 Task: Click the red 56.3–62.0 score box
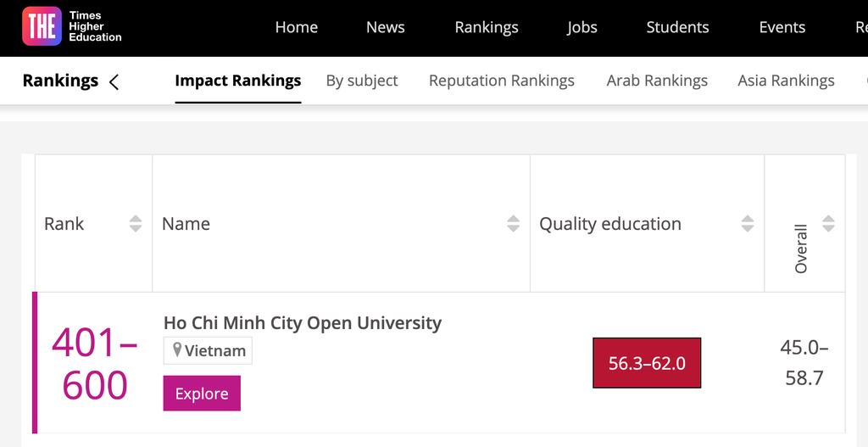(x=647, y=363)
